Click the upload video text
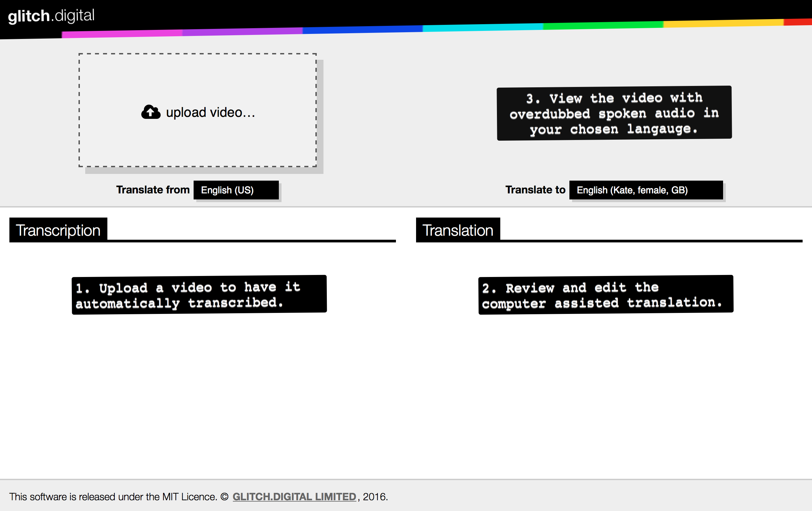Screen dimensions: 812x511 point(210,112)
